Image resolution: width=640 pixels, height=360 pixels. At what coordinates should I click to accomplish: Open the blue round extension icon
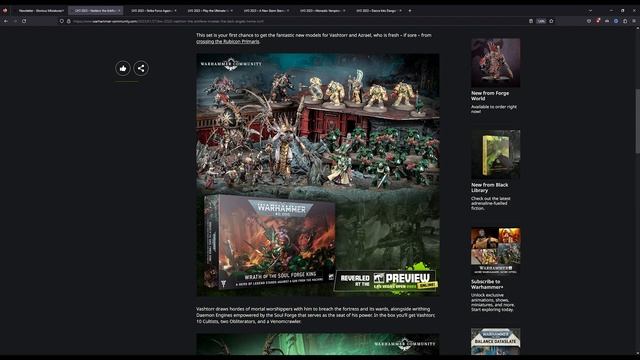pos(616,21)
